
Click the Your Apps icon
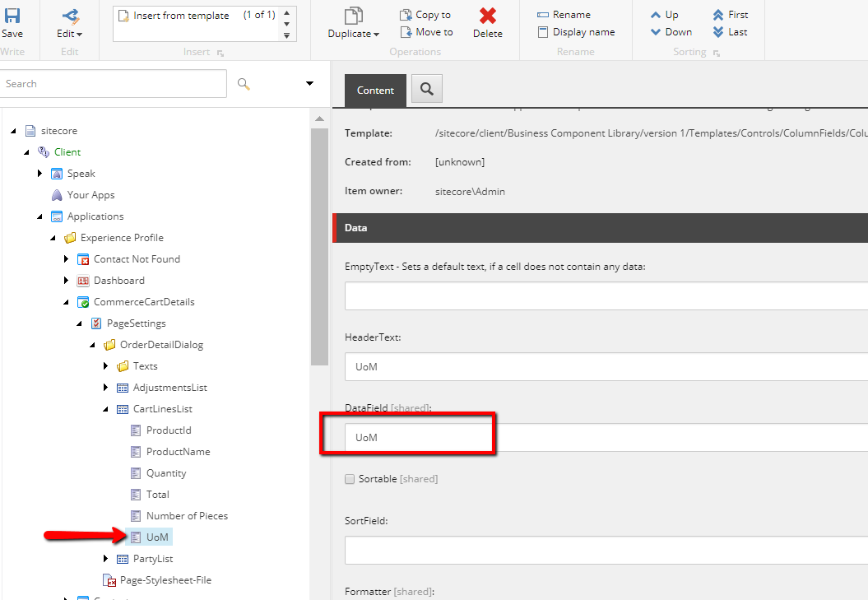(57, 195)
